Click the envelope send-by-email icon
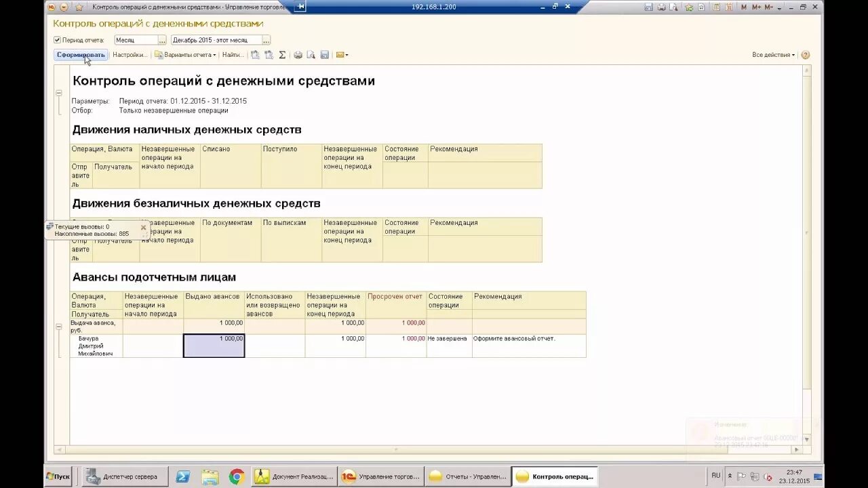 point(340,55)
